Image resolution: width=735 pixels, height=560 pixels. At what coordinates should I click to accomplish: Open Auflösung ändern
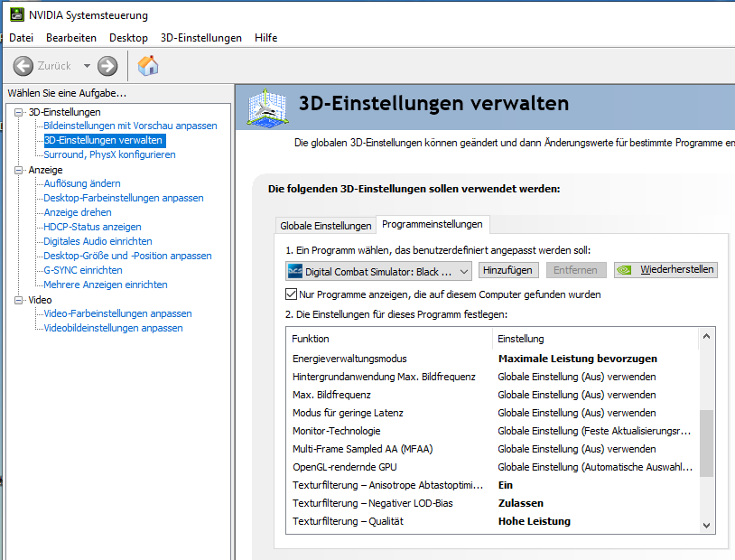click(x=82, y=183)
